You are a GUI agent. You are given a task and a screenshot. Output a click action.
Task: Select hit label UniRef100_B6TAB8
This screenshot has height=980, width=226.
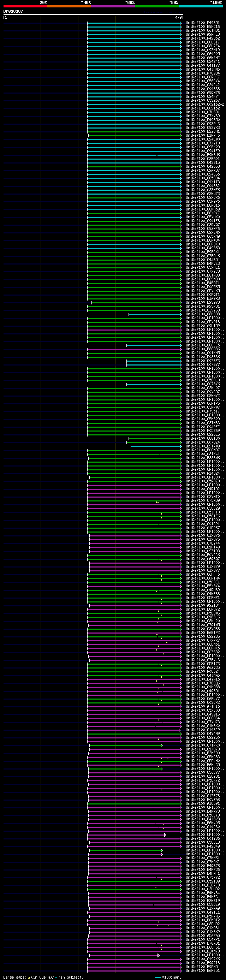point(203,275)
